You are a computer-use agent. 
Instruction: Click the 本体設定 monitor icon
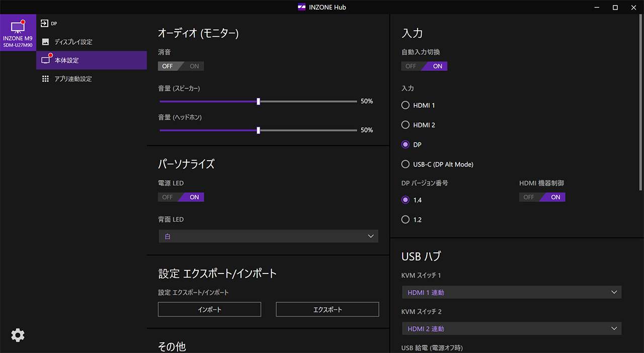(46, 60)
